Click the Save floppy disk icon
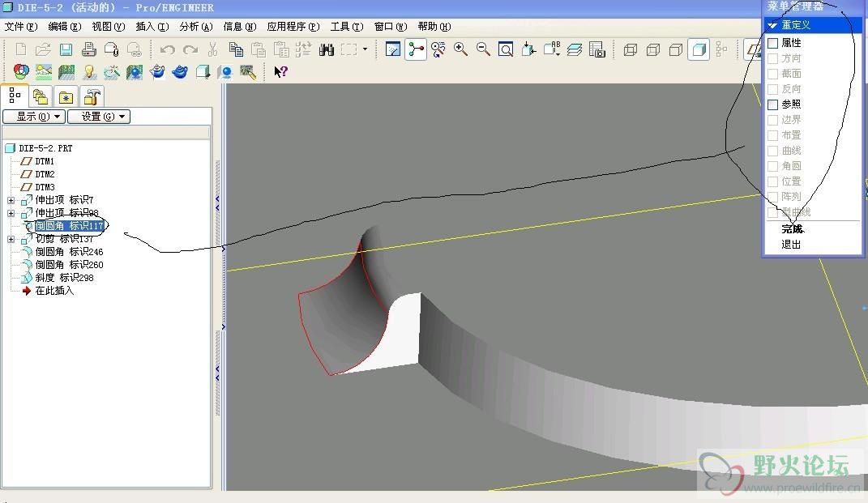The image size is (868, 503). (x=66, y=49)
